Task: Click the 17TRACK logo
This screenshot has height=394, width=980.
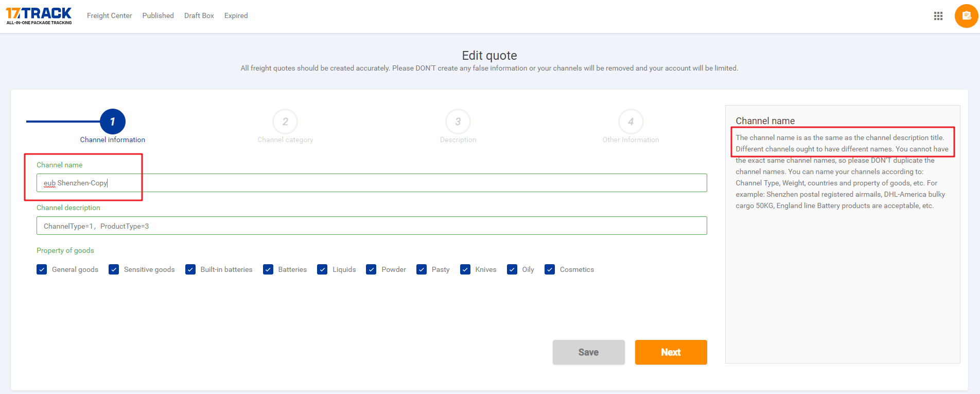Action: [39, 15]
